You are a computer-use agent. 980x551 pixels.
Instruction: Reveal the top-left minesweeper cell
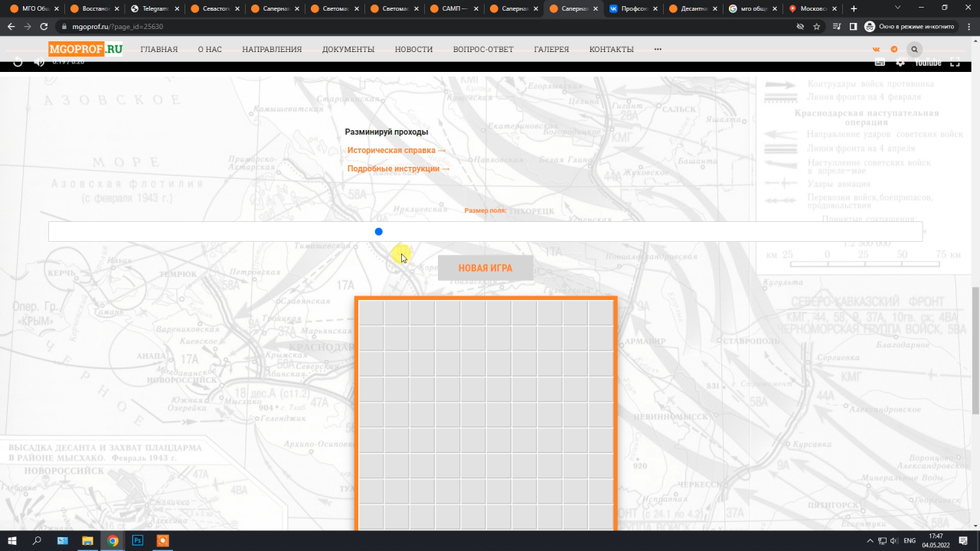371,314
